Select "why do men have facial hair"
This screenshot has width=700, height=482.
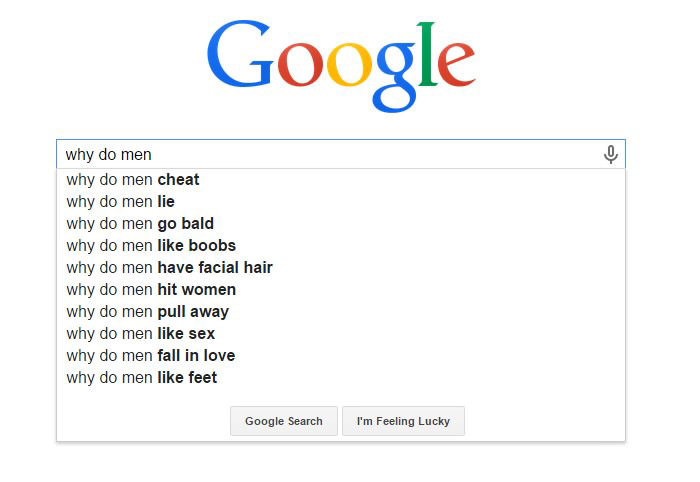point(341,268)
